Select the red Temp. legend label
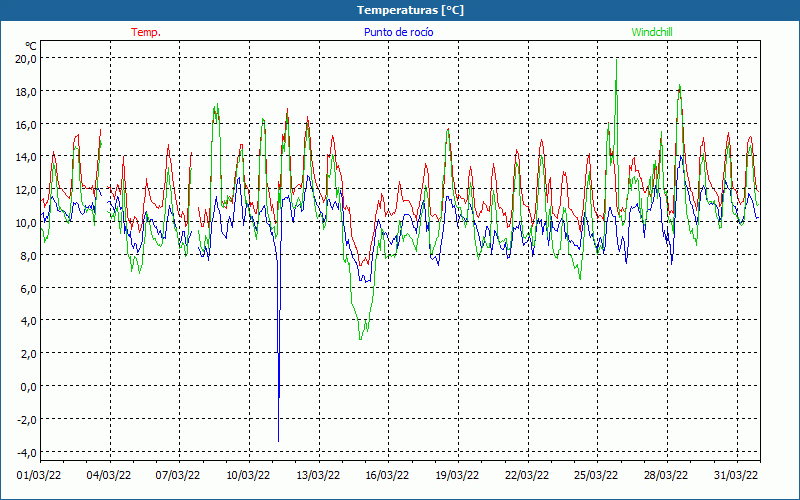The width and height of the screenshot is (800, 500). [x=146, y=32]
